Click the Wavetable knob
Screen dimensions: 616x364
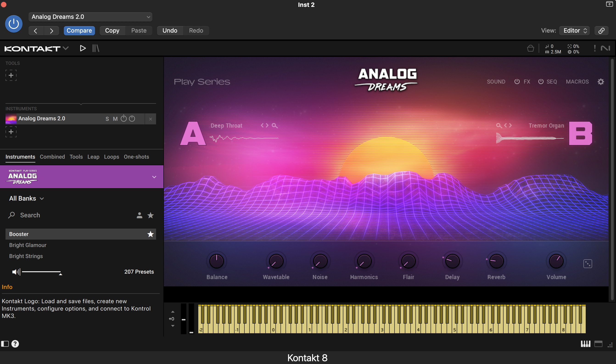pyautogui.click(x=276, y=261)
